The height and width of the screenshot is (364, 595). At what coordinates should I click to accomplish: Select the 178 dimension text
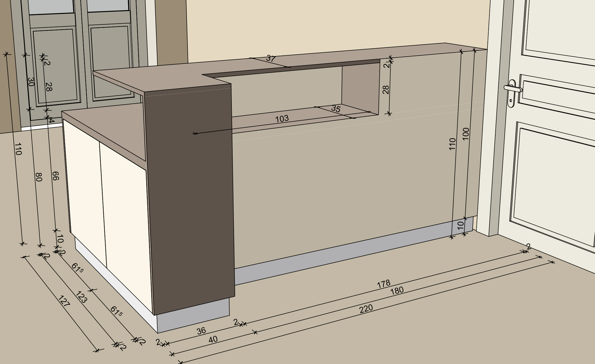[384, 284]
